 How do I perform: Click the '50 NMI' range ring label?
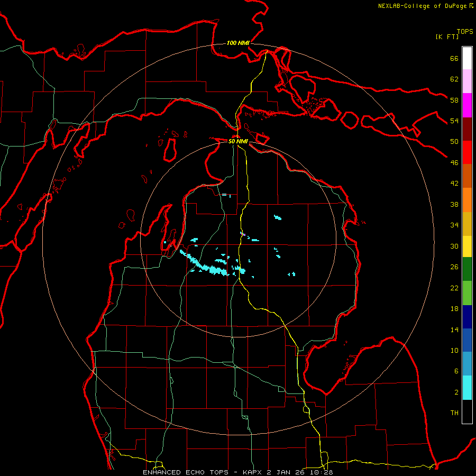coord(238,141)
